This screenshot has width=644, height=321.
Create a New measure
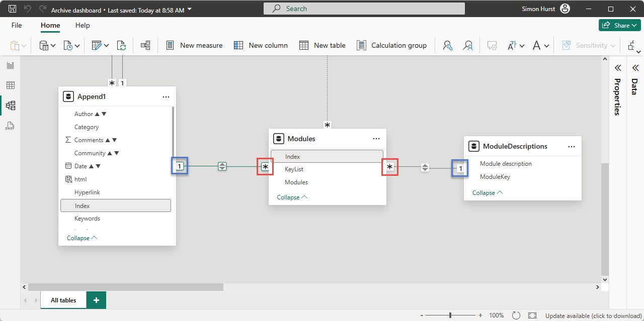[194, 45]
